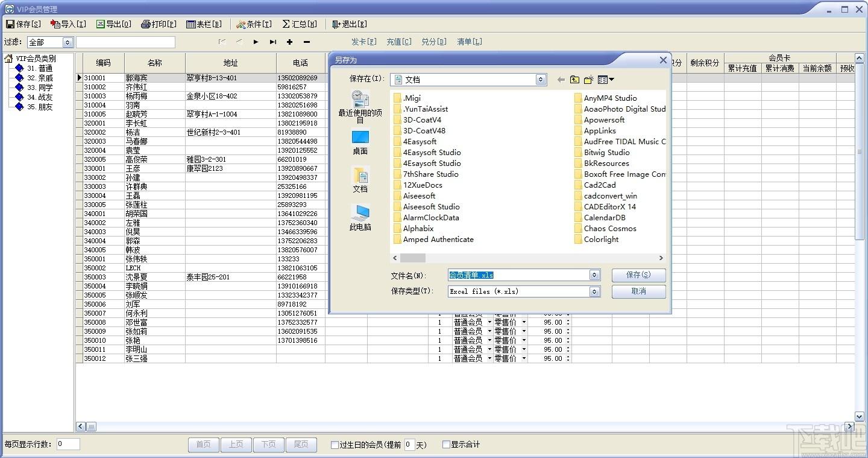The image size is (868, 458).
Task: Click the 保存 save icon in toolbar
Action: point(10,24)
